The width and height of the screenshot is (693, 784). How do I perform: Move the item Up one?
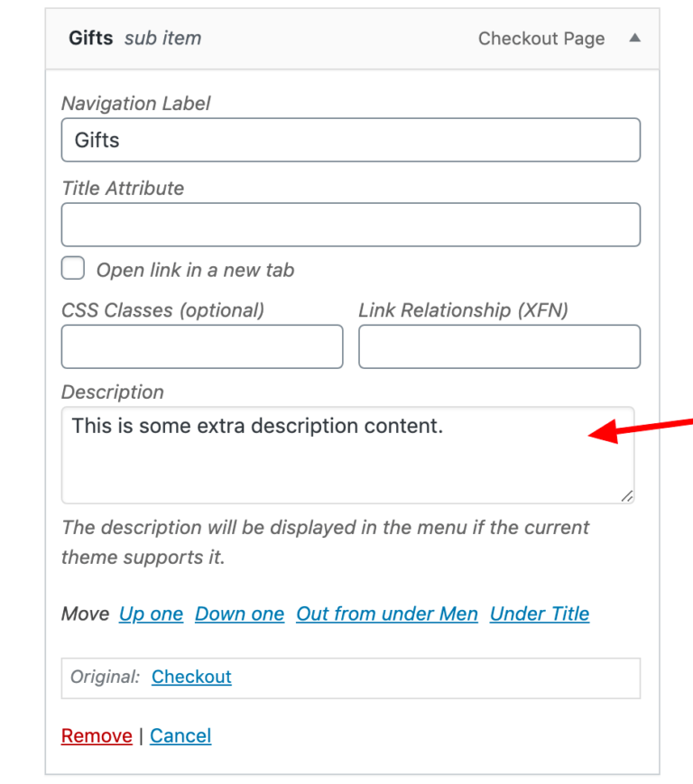(x=151, y=613)
